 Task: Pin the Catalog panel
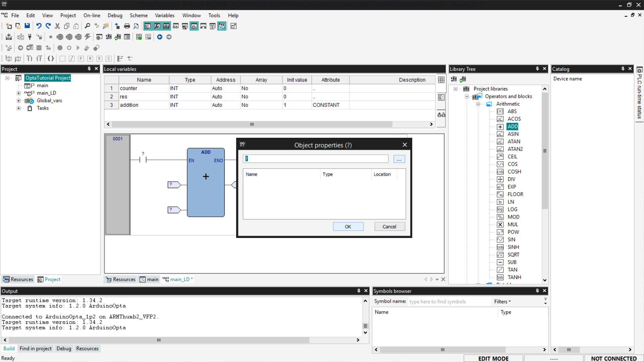(623, 69)
